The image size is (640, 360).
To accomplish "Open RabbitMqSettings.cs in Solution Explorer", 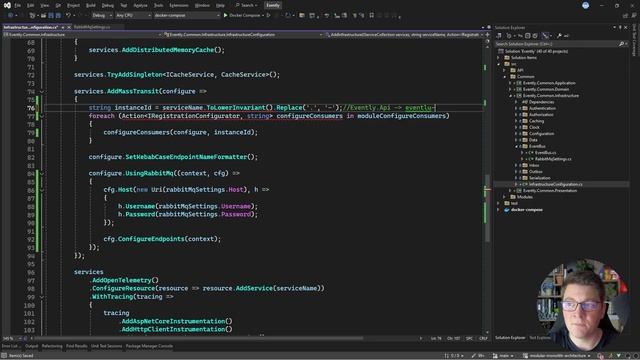I will 553,159.
